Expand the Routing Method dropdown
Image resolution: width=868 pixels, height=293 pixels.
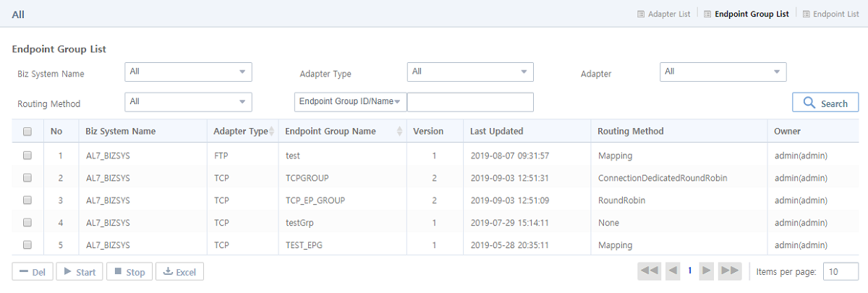click(x=188, y=102)
